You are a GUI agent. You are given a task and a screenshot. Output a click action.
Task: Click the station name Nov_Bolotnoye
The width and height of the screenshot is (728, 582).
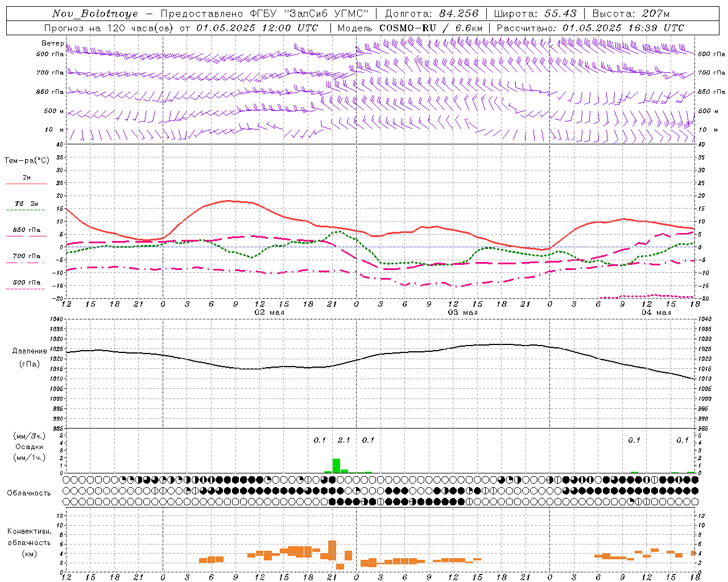click(95, 14)
